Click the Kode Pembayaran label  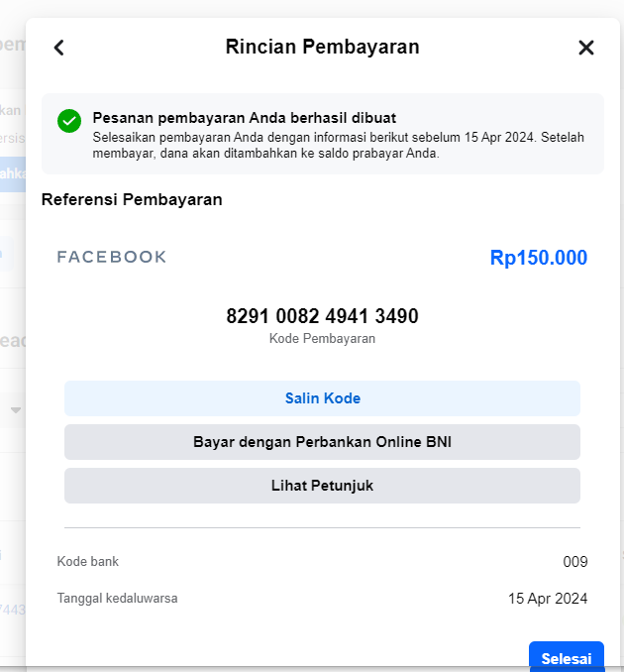click(322, 339)
